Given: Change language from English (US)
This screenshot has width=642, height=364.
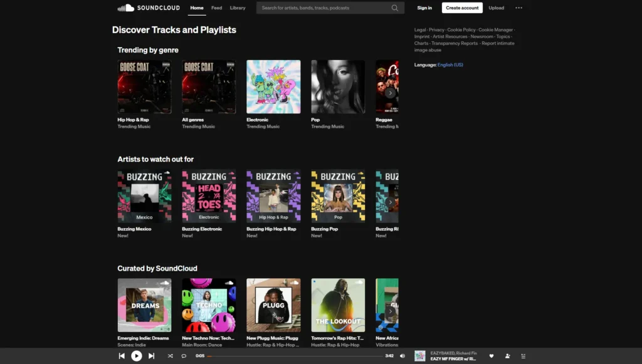Looking at the screenshot, I should (x=450, y=65).
